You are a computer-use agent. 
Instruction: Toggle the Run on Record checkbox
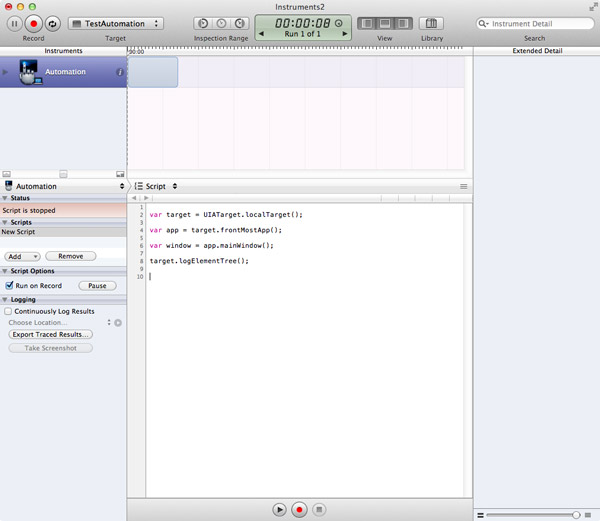coord(9,286)
